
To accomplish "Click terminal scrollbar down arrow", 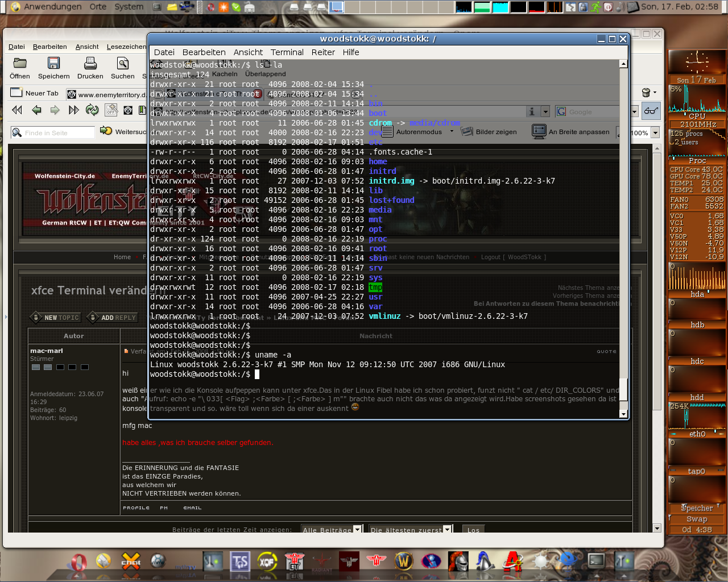I will pyautogui.click(x=623, y=414).
